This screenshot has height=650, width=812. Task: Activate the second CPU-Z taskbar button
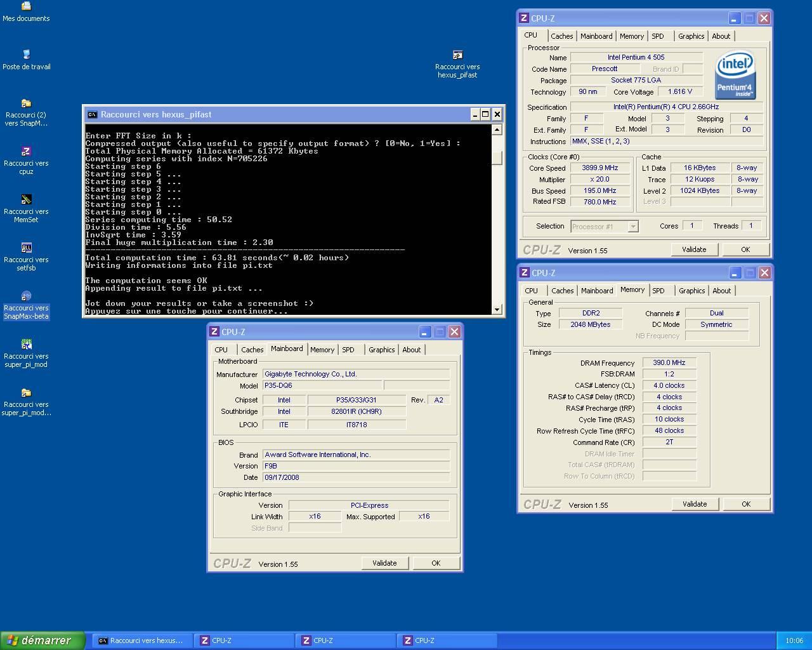click(x=346, y=640)
